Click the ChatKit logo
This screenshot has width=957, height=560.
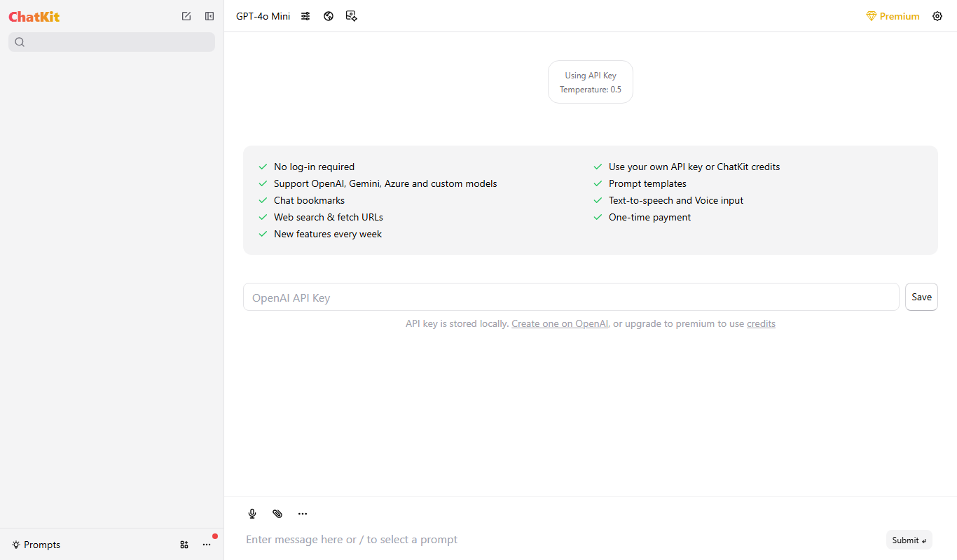[x=34, y=16]
